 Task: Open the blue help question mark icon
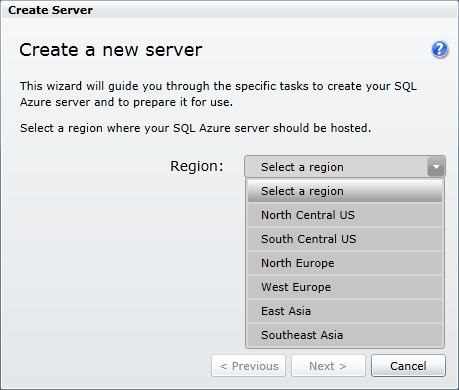[x=440, y=50]
